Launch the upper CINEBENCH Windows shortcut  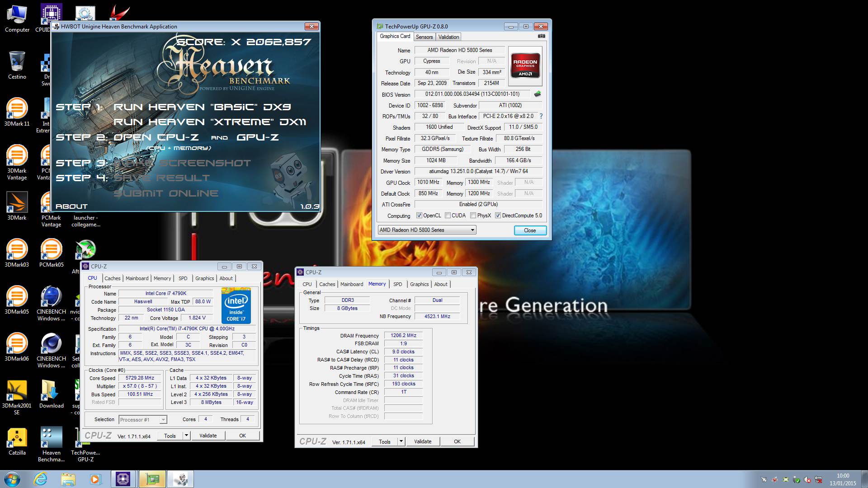click(x=51, y=303)
